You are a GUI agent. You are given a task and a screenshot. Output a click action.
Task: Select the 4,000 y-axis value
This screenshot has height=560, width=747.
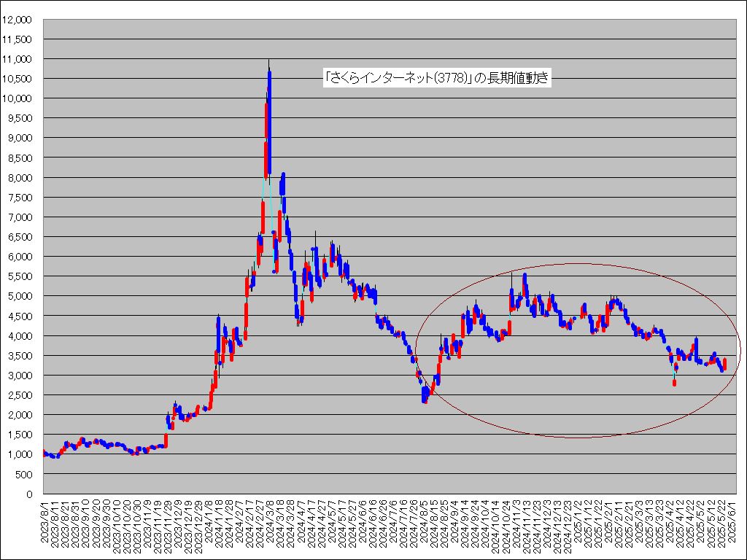pyautogui.click(x=19, y=335)
